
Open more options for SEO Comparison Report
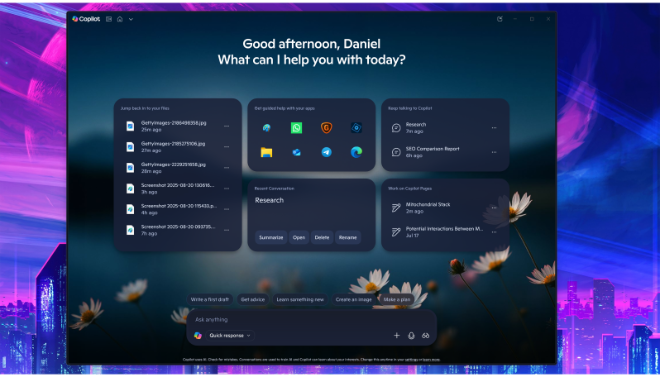tap(494, 152)
